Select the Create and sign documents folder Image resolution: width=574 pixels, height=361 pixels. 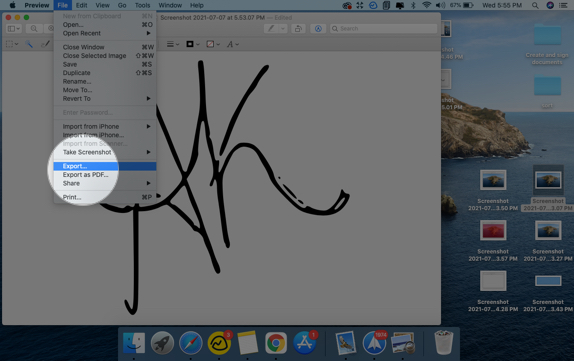pos(547,44)
